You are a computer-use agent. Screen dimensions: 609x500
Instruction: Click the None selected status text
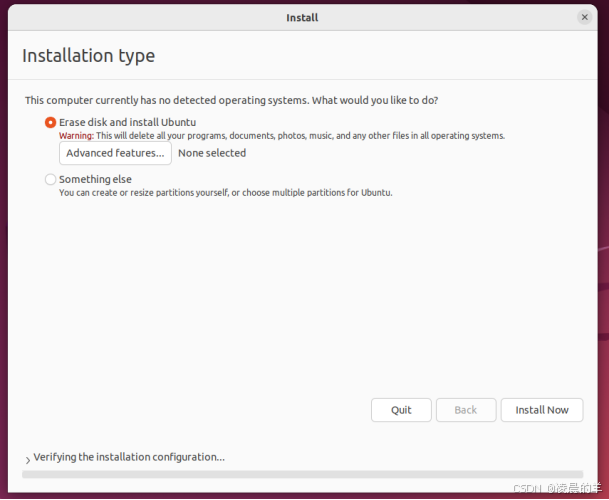[x=212, y=153]
